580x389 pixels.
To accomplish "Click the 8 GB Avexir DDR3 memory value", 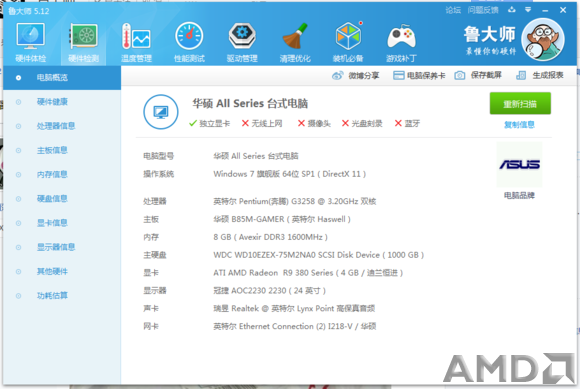I will pyautogui.click(x=270, y=237).
